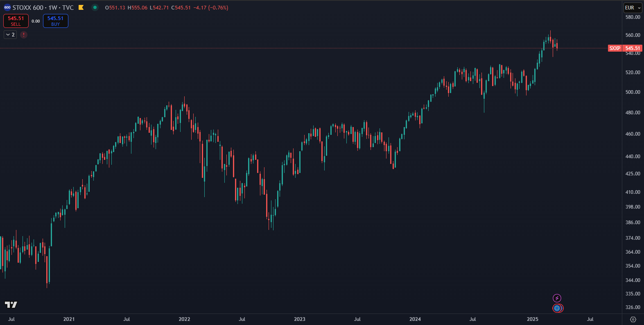Click the 500.00 level on price scale
The width and height of the screenshot is (644, 325).
[x=633, y=92]
